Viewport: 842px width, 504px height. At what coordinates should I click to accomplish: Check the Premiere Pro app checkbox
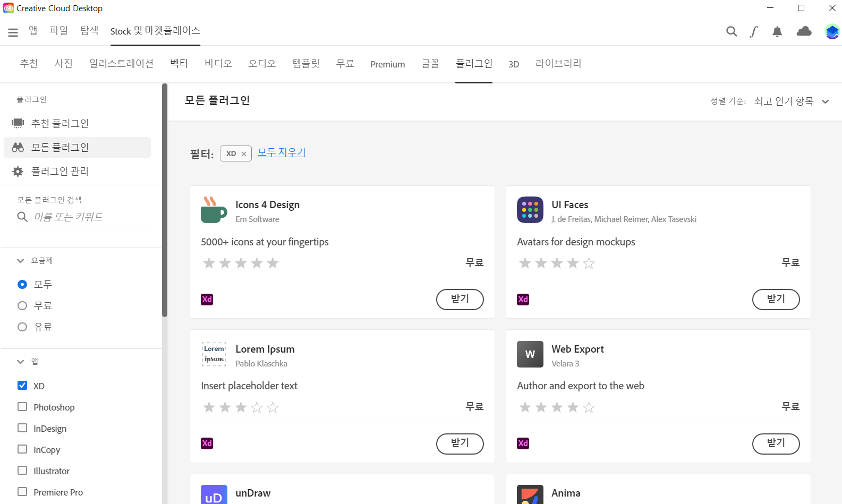point(22,492)
